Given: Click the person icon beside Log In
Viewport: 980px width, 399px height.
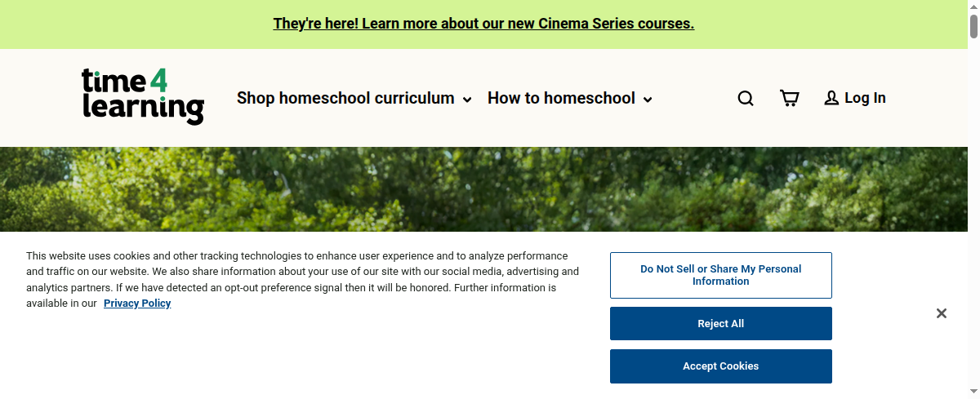Looking at the screenshot, I should (831, 99).
